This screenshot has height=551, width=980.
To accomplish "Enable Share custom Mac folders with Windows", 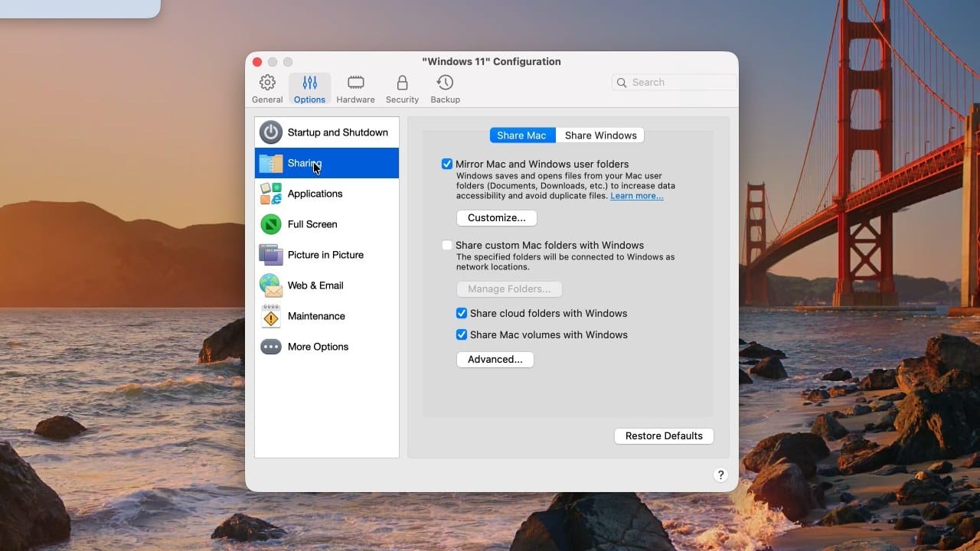I will (447, 246).
